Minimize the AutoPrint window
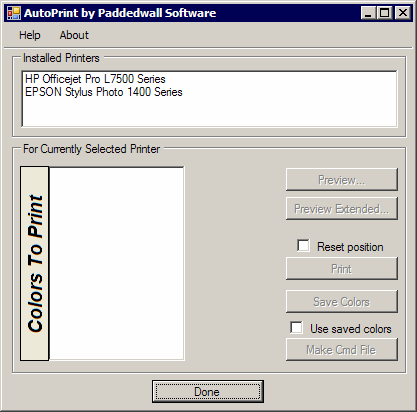Viewport: 417px width, 412px height. (368, 13)
